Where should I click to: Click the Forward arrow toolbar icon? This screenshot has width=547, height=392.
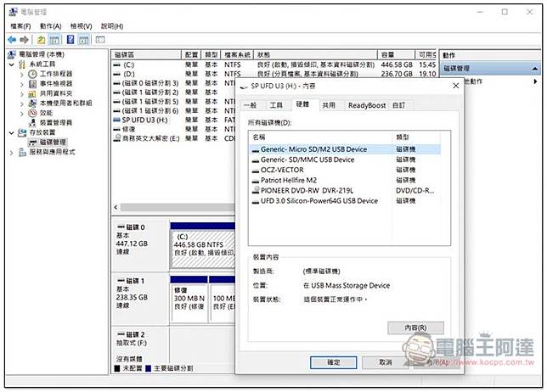(x=24, y=40)
